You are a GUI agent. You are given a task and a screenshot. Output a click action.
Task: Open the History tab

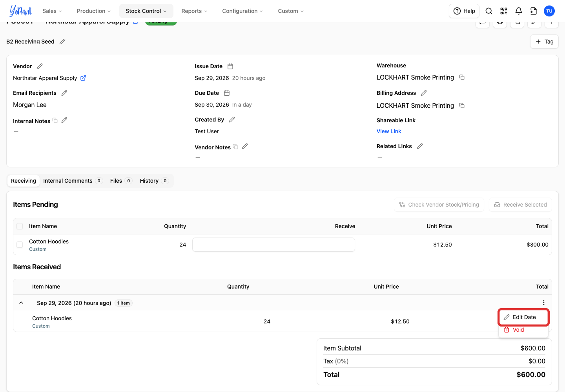pos(154,181)
